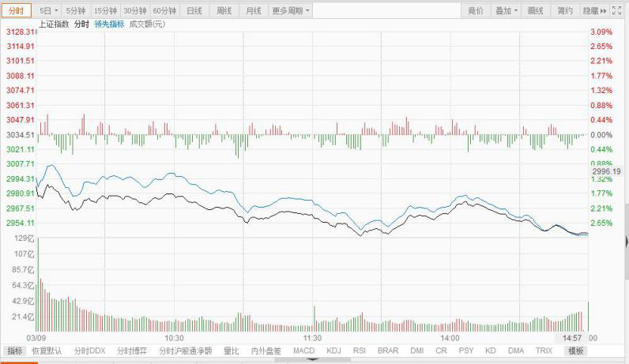Click the 3128.31 top price label
The image size is (629, 364).
point(21,32)
